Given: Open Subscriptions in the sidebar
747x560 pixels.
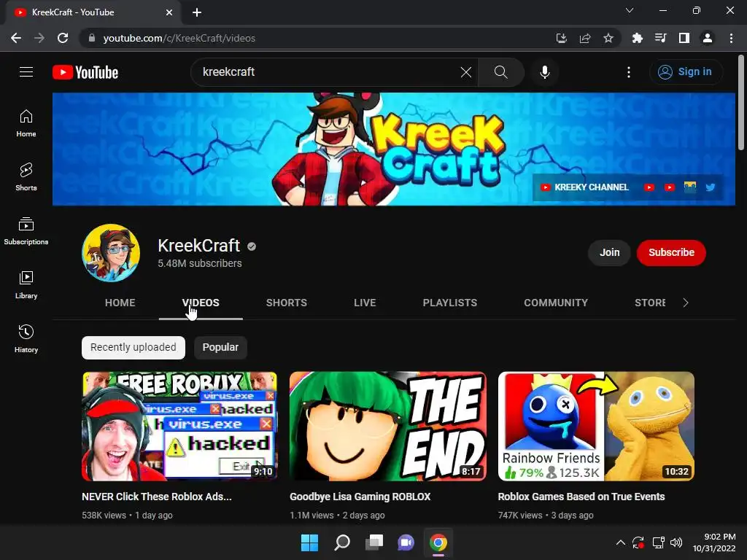Looking at the screenshot, I should (26, 231).
